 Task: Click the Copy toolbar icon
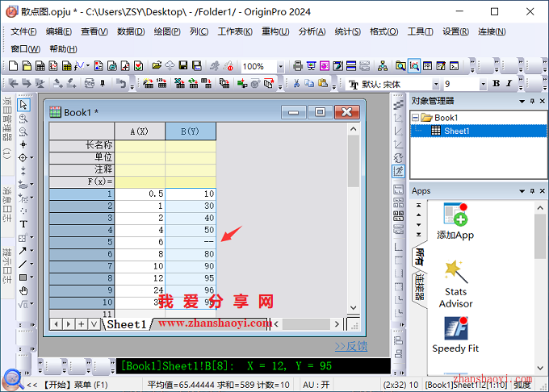click(309, 84)
